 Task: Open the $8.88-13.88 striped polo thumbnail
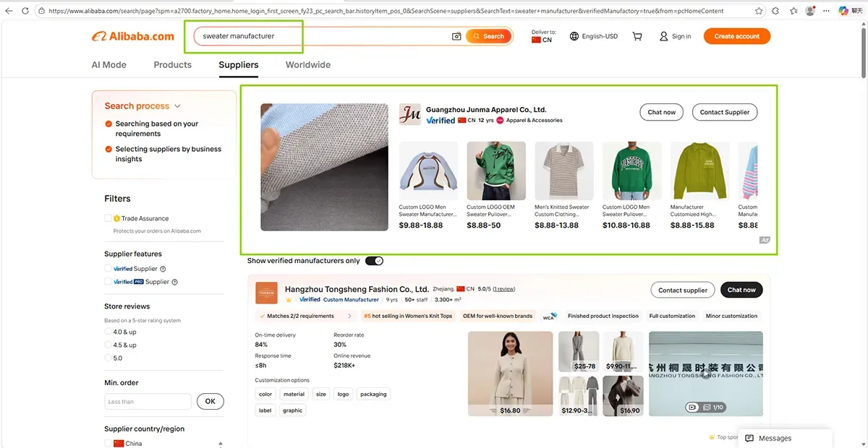[x=563, y=171]
